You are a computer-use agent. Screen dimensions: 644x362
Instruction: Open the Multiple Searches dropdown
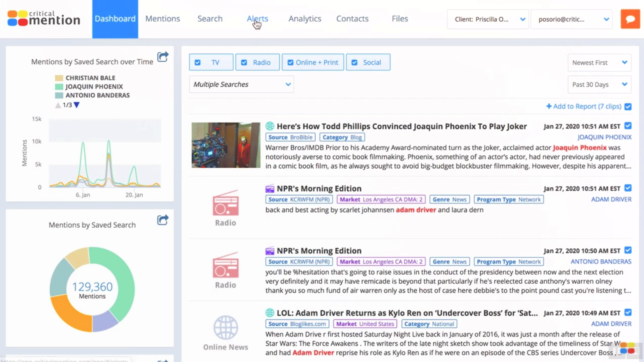coord(241,84)
